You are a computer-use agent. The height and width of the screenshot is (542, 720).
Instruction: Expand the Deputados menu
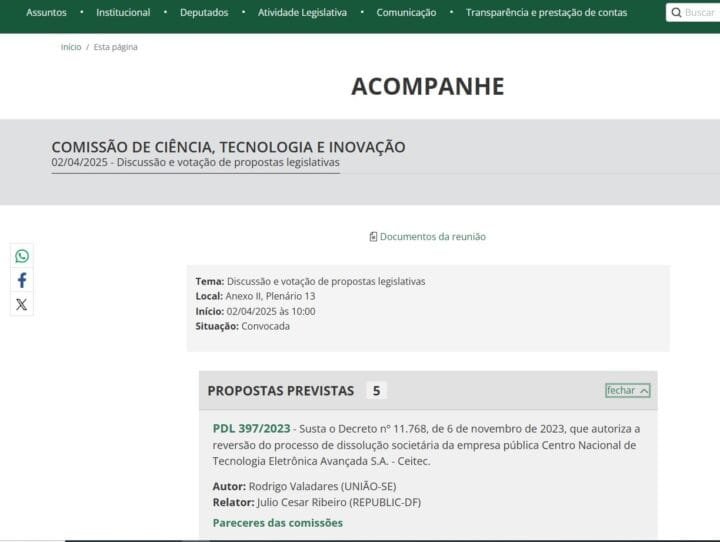204,13
